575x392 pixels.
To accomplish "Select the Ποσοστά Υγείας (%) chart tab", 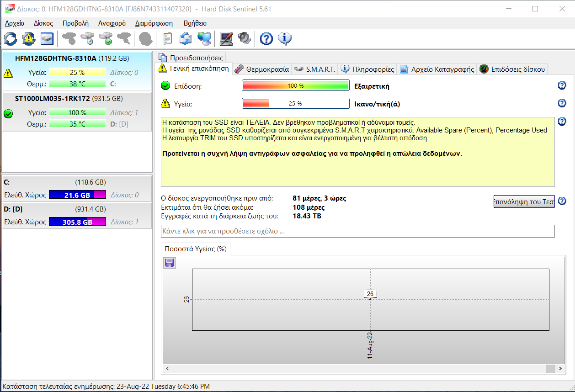I will click(196, 249).
